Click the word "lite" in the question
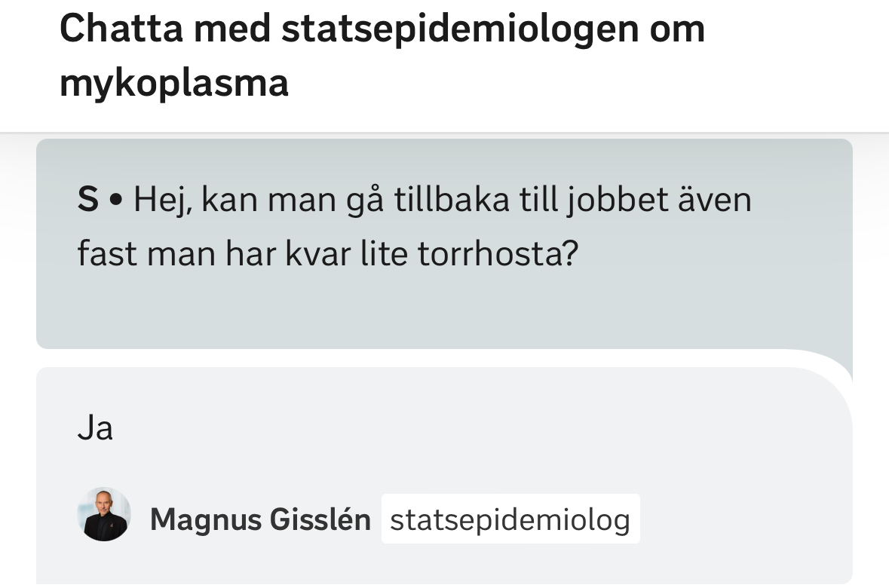The height and width of the screenshot is (588, 889). pyautogui.click(x=384, y=253)
